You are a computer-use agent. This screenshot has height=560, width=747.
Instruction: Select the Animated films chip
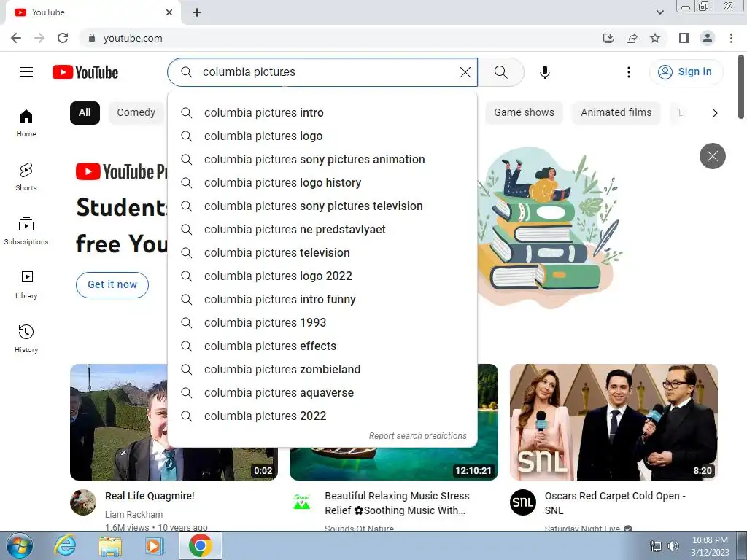coord(616,113)
